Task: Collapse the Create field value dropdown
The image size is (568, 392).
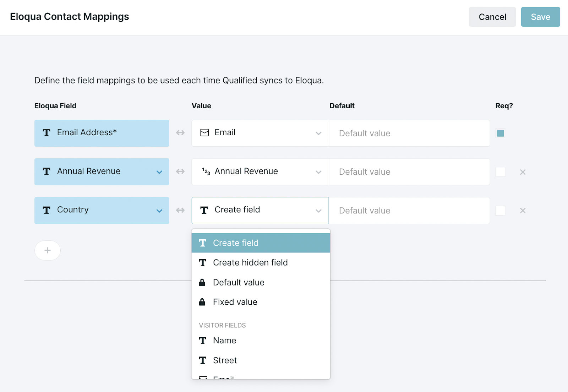Action: tap(260, 210)
